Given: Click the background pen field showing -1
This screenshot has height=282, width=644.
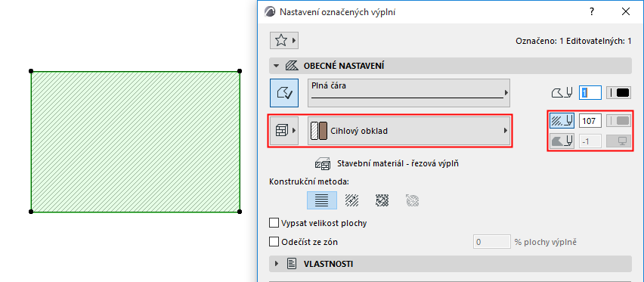Looking at the screenshot, I should [x=590, y=141].
